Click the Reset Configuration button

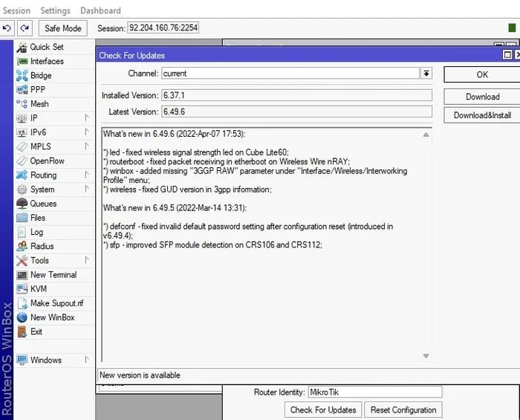[x=403, y=410]
